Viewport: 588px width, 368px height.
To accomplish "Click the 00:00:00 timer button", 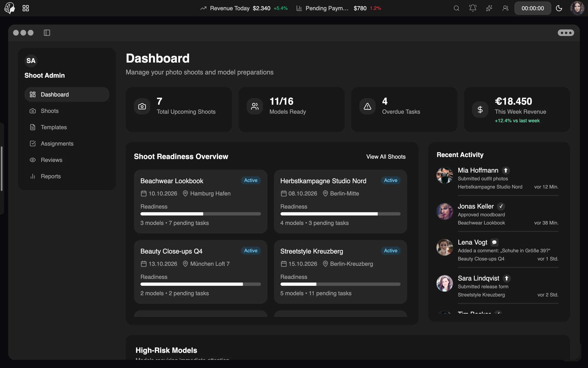I will pyautogui.click(x=533, y=8).
